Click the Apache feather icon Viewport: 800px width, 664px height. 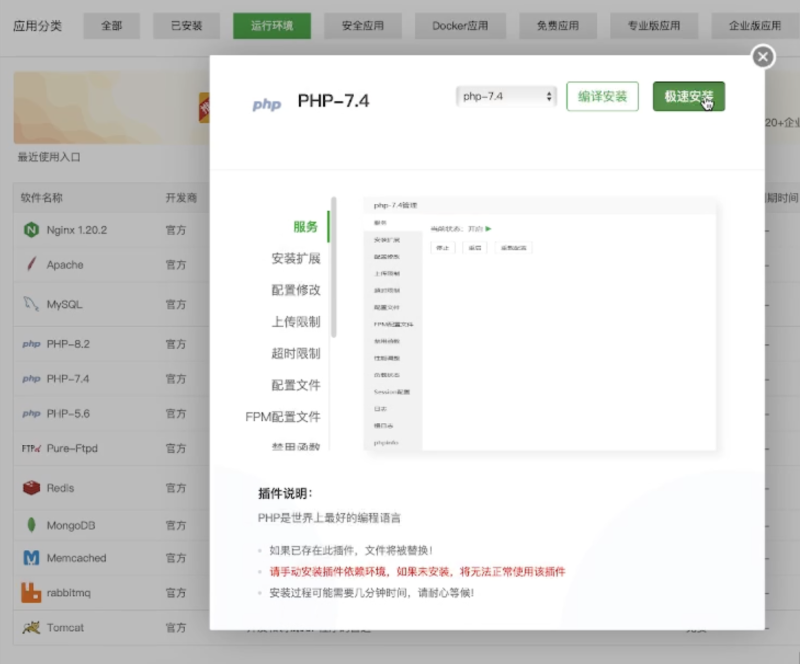point(31,264)
